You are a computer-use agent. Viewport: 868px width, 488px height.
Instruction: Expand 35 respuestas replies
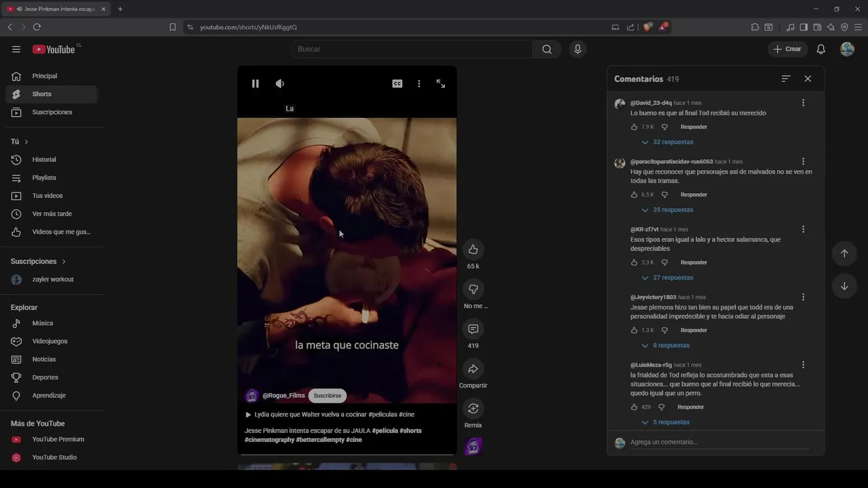click(x=667, y=210)
